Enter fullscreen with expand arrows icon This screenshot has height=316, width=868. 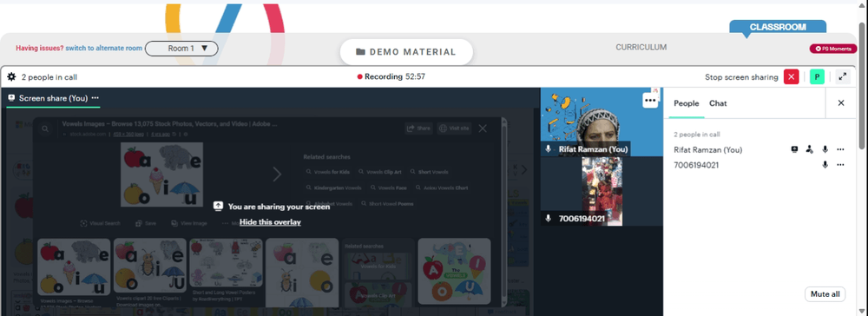[x=843, y=77]
